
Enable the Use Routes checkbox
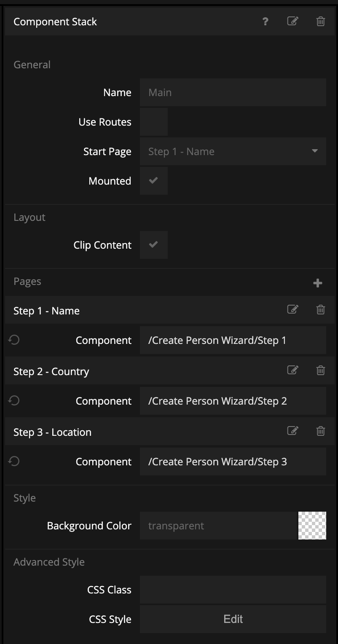tap(154, 122)
